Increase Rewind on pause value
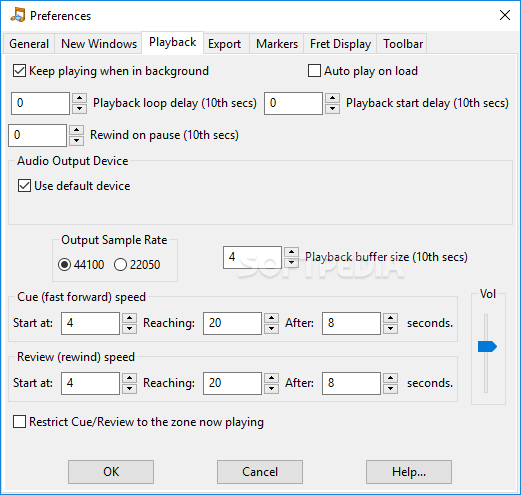521x495 pixels. [x=76, y=130]
